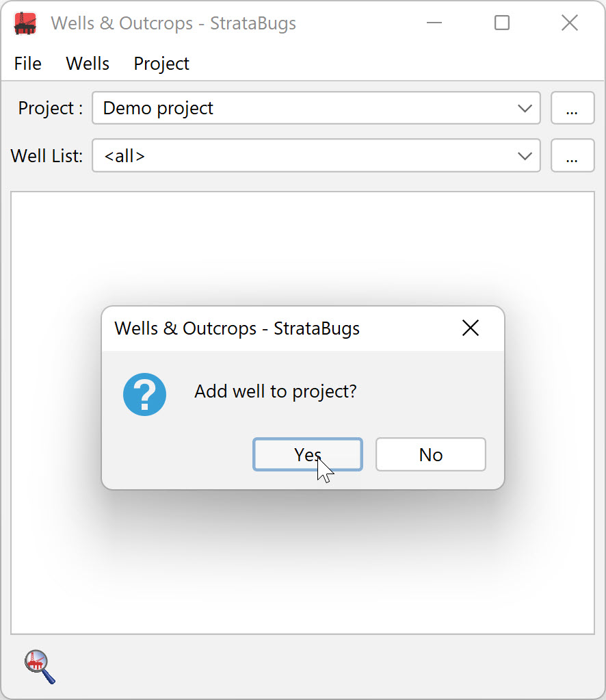Open the Project menu
This screenshot has width=606, height=700.
coord(161,64)
